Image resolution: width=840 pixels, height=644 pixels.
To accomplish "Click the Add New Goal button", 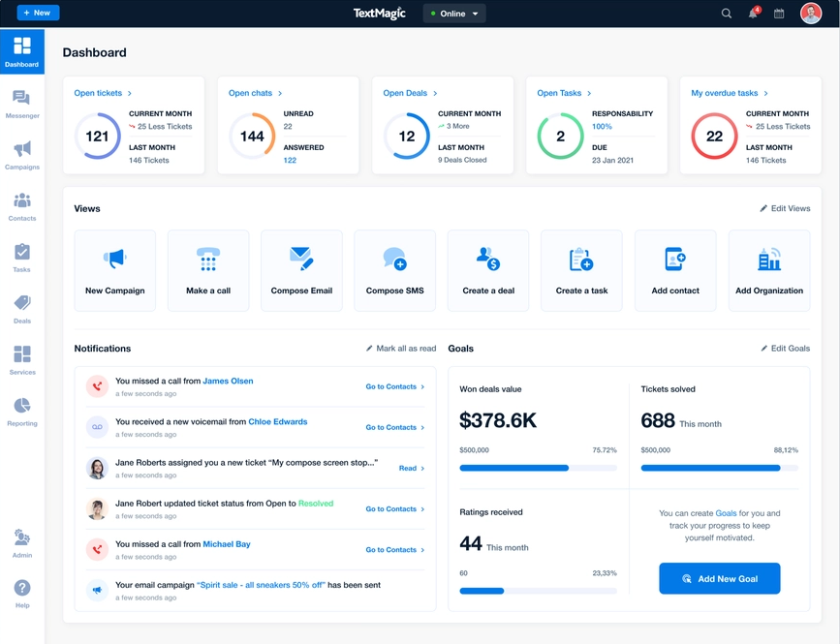I will tap(719, 578).
